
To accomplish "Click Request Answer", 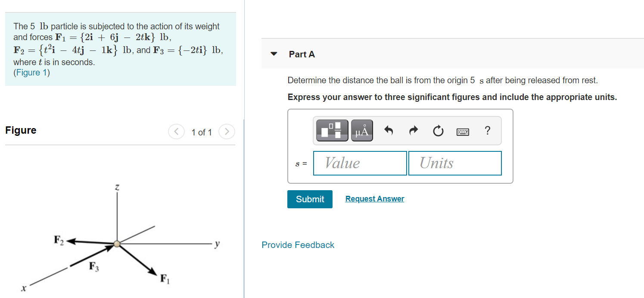I will [x=374, y=198].
